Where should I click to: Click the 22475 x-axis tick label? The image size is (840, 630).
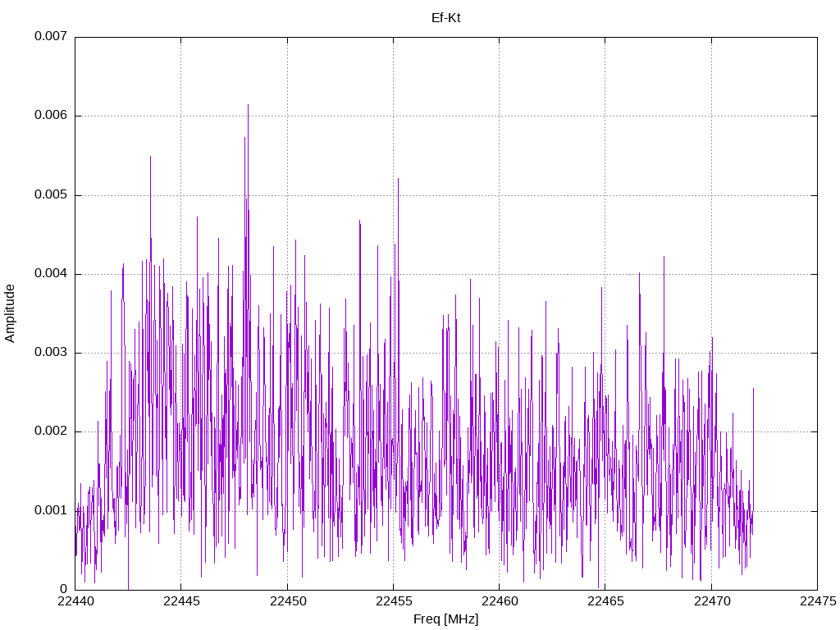tap(818, 601)
